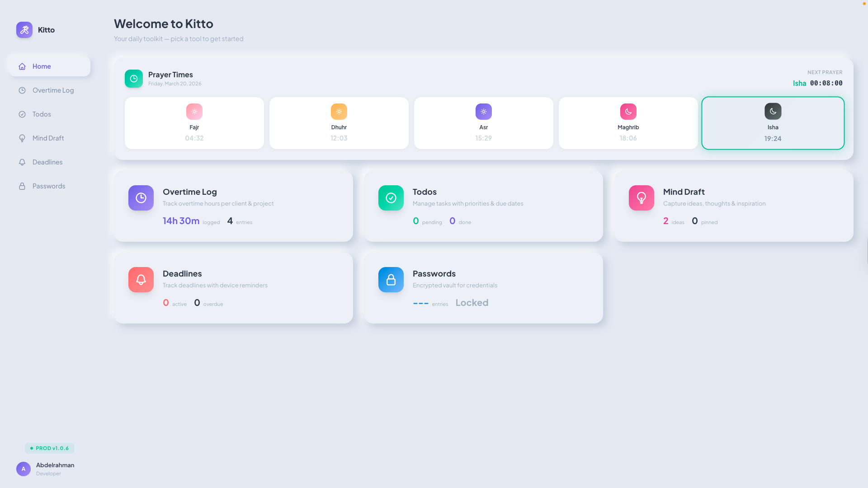
Task: Click the purple clock icon on Overtime Log card
Action: (x=141, y=197)
